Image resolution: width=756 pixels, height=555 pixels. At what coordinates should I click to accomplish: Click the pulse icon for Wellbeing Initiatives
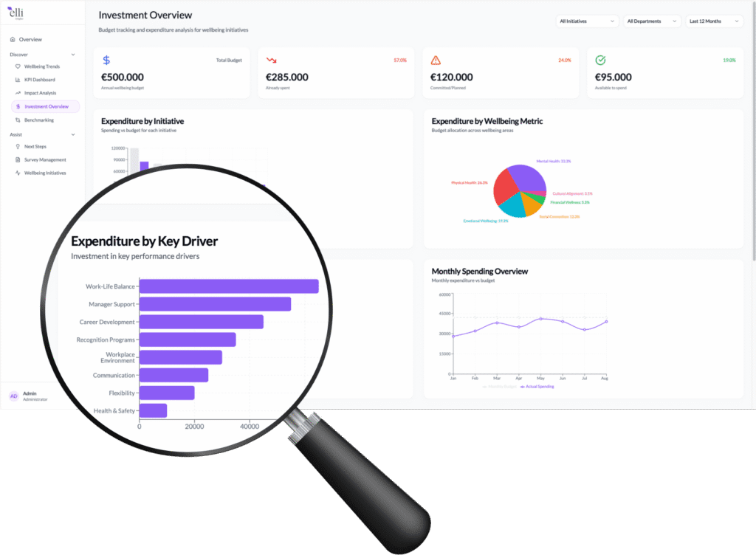(18, 173)
